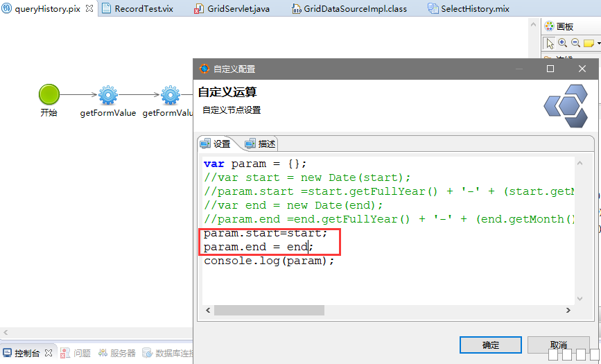Switch to the SelectHistory.mix tab
The height and width of the screenshot is (364, 601).
pyautogui.click(x=475, y=9)
